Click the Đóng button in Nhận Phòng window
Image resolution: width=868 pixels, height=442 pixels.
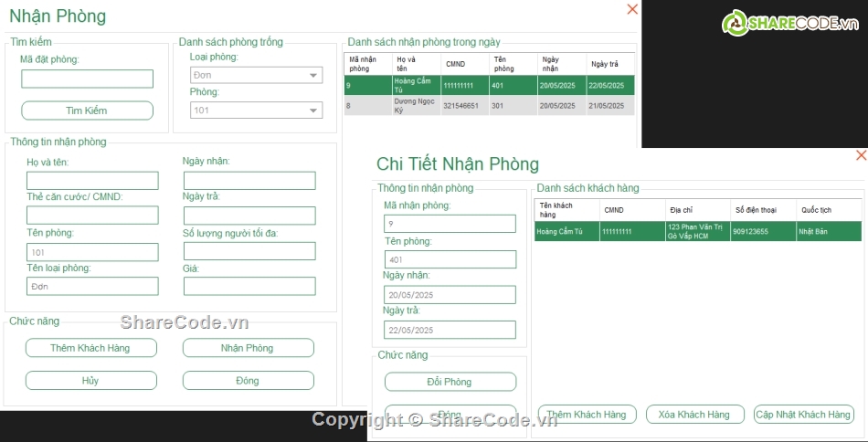[248, 381]
